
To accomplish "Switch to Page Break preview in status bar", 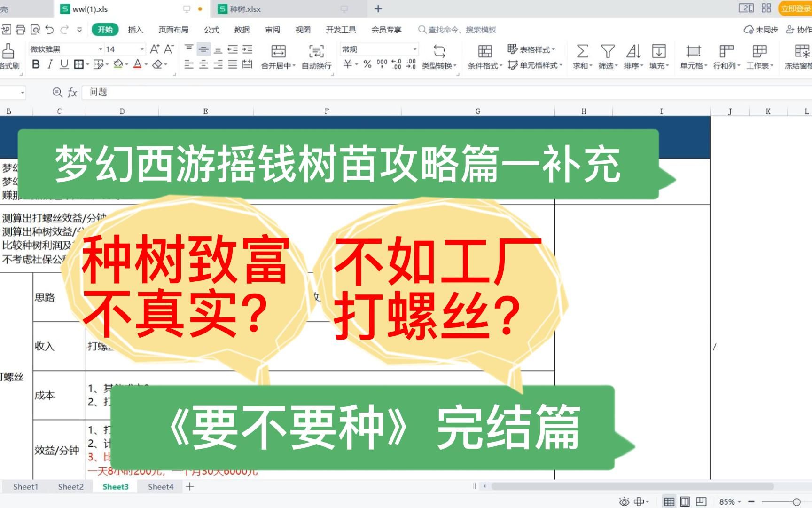I will (x=701, y=501).
